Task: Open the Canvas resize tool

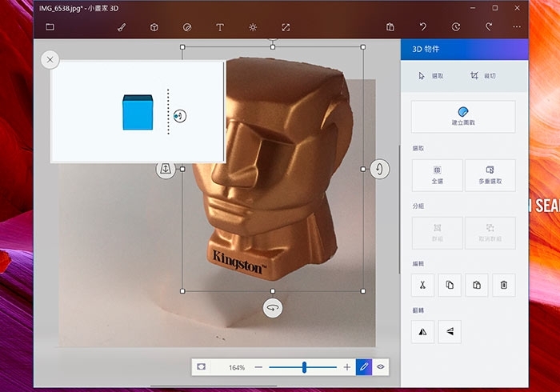Action: [x=286, y=27]
